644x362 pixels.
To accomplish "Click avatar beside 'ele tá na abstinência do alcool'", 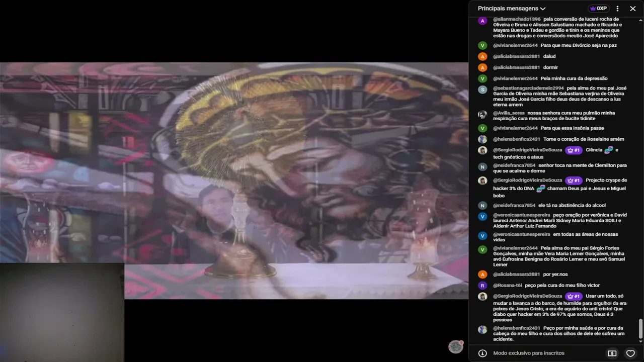I will [482, 205].
